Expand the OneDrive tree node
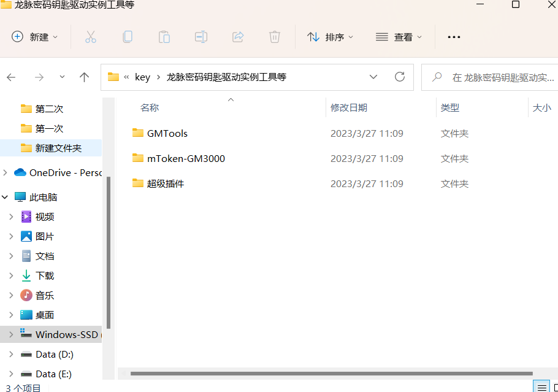Image resolution: width=558 pixels, height=392 pixels. [5, 172]
